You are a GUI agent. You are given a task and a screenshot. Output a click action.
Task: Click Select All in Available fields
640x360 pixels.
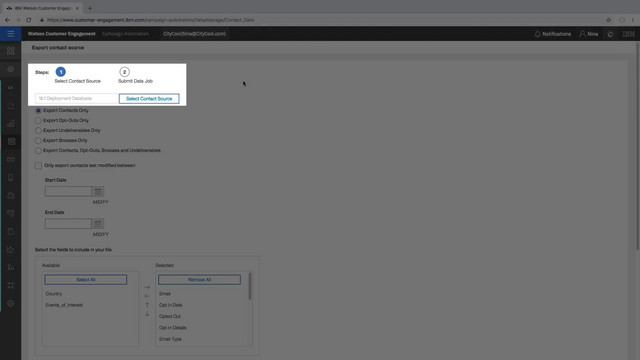click(x=86, y=280)
